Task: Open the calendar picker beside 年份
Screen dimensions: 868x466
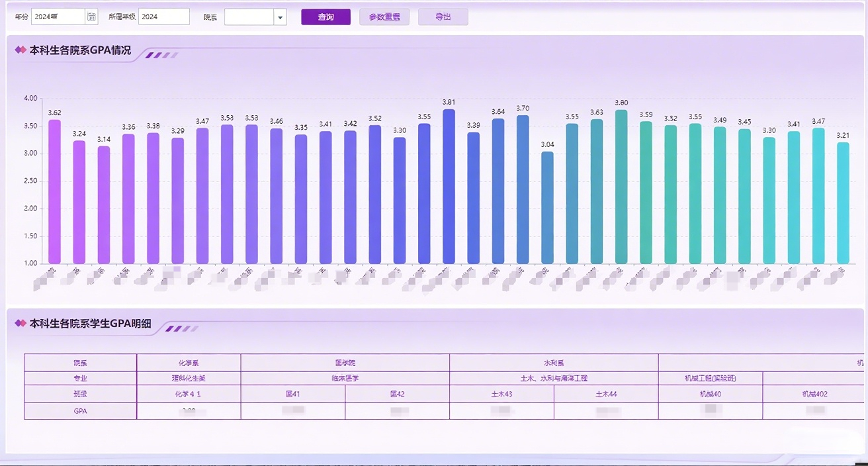Action: [92, 17]
